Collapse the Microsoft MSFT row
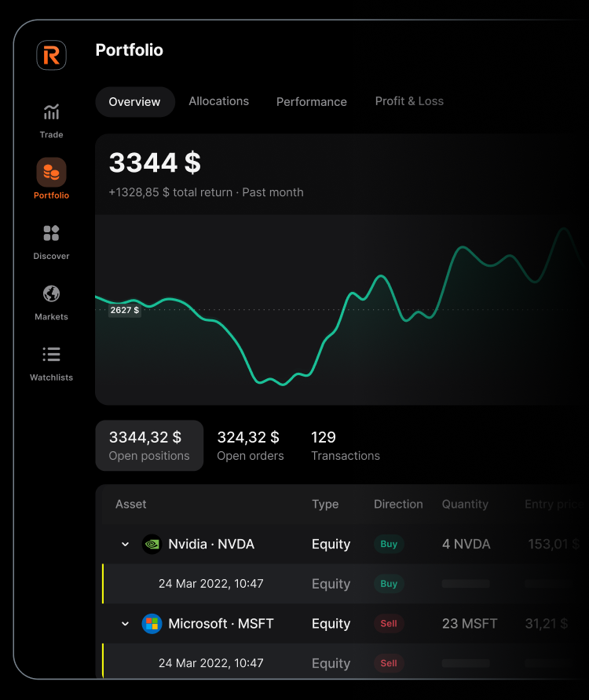589x700 pixels. [125, 624]
